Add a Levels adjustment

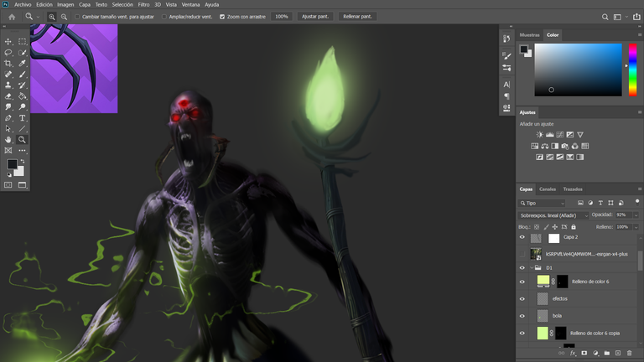[549, 135]
